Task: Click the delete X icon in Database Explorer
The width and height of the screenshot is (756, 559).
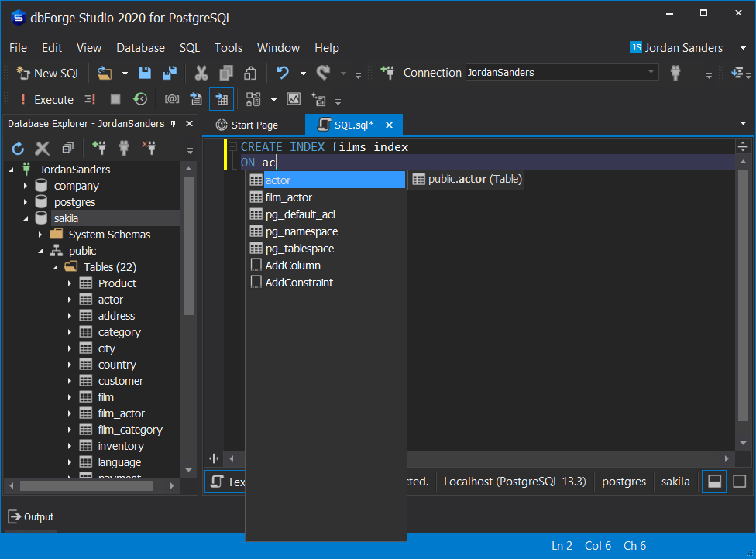Action: [x=43, y=148]
